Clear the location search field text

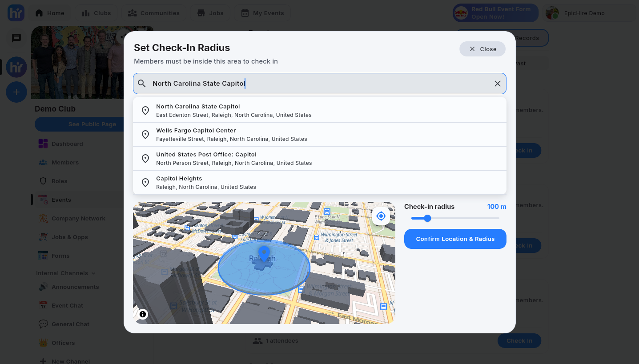click(x=498, y=84)
